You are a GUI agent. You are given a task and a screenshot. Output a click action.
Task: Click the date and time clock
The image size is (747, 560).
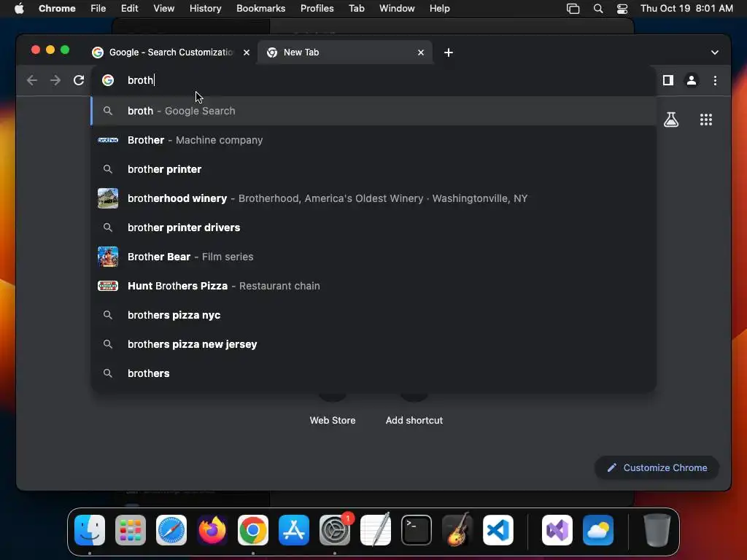coord(686,8)
